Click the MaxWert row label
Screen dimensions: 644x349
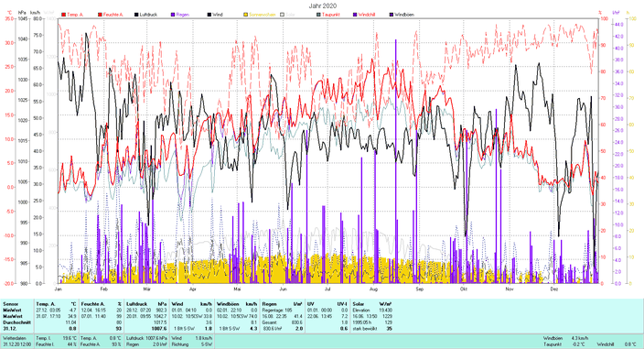tap(13, 316)
